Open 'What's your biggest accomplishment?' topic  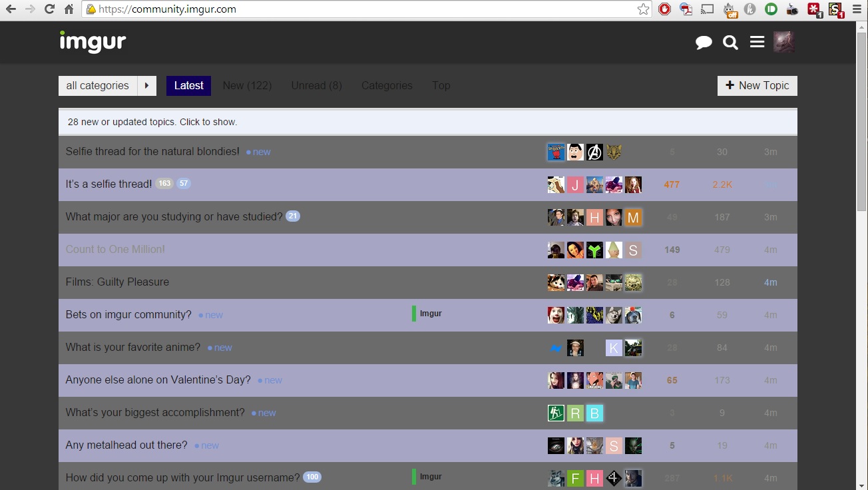coord(155,412)
